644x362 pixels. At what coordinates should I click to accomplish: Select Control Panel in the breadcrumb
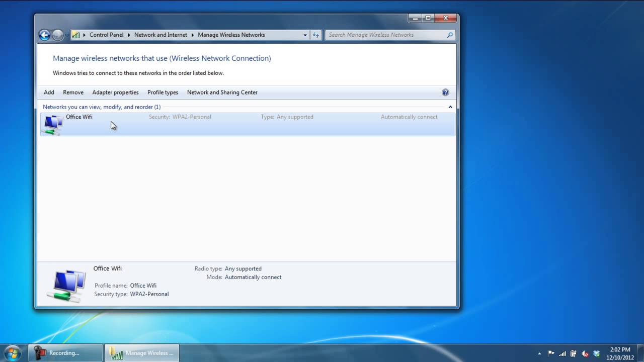point(106,35)
